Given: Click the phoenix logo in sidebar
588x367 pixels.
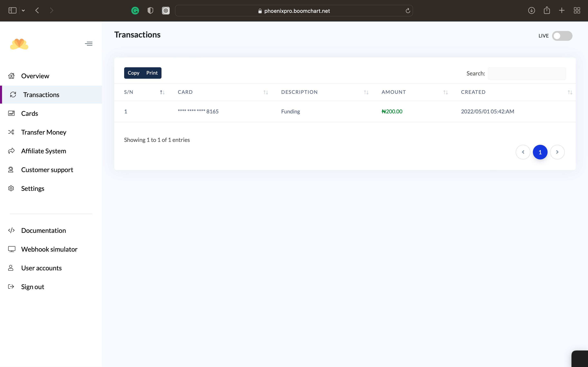Looking at the screenshot, I should 19,44.
